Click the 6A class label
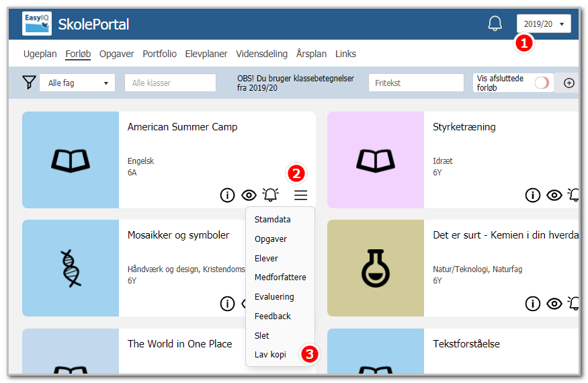This screenshot has height=383, width=588. click(x=132, y=173)
